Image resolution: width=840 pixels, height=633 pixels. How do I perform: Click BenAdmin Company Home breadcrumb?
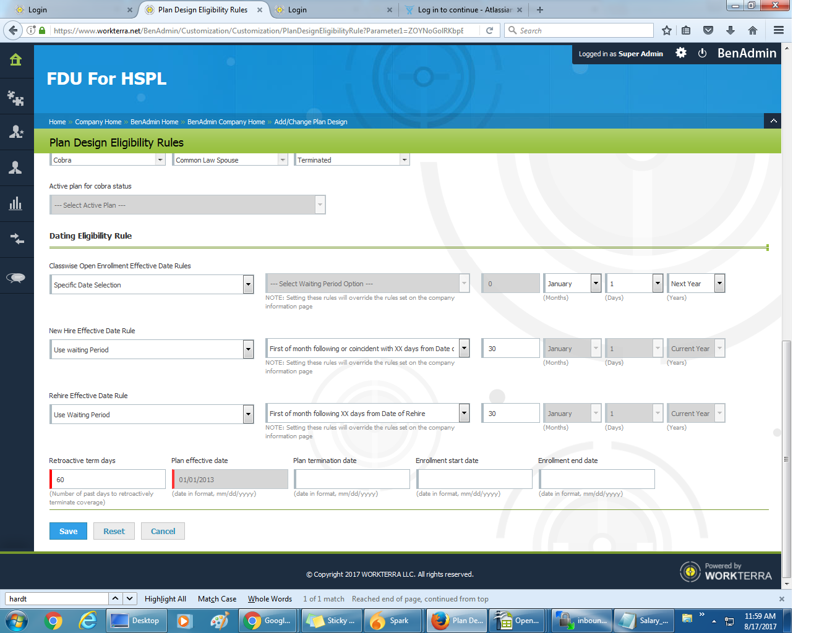[x=226, y=122]
